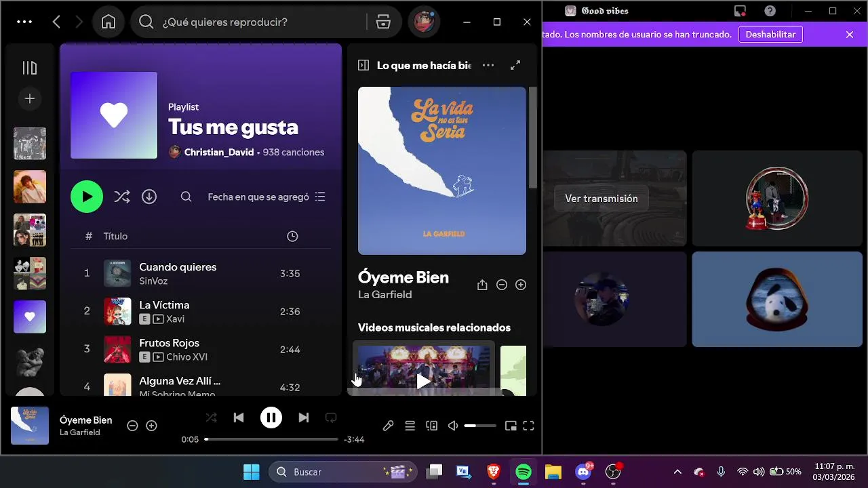Open the mini player icon
This screenshot has width=868, height=488.
click(x=511, y=426)
